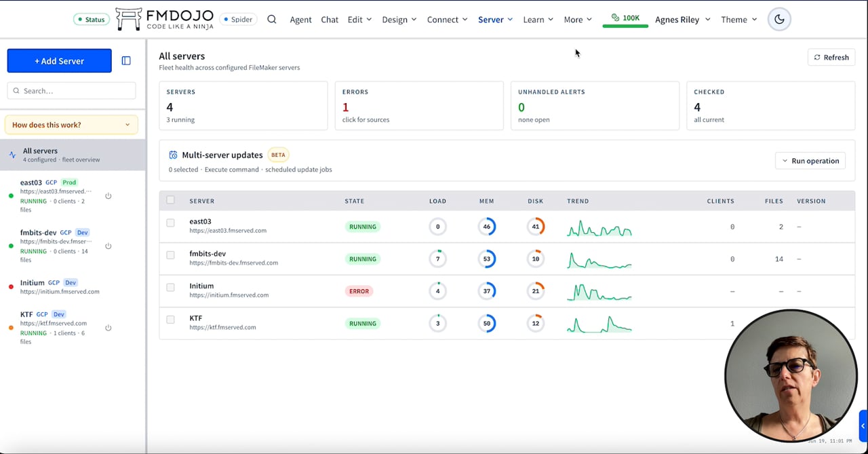Click the Servers summary card

[243, 105]
